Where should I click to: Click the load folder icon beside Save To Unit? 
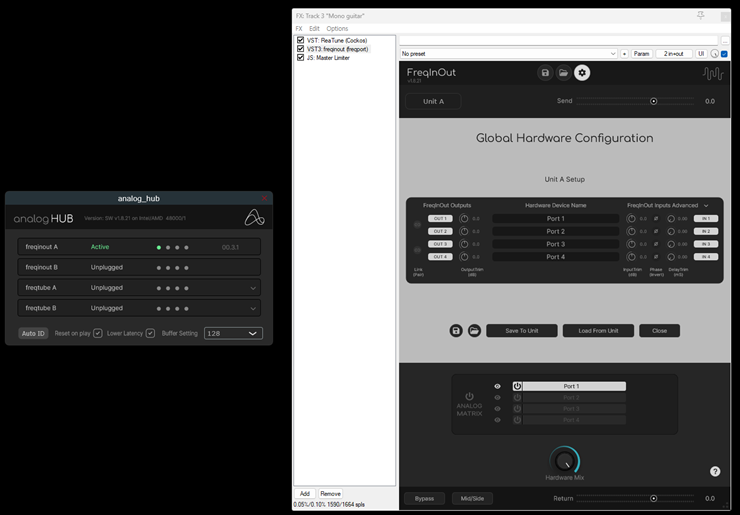(474, 330)
